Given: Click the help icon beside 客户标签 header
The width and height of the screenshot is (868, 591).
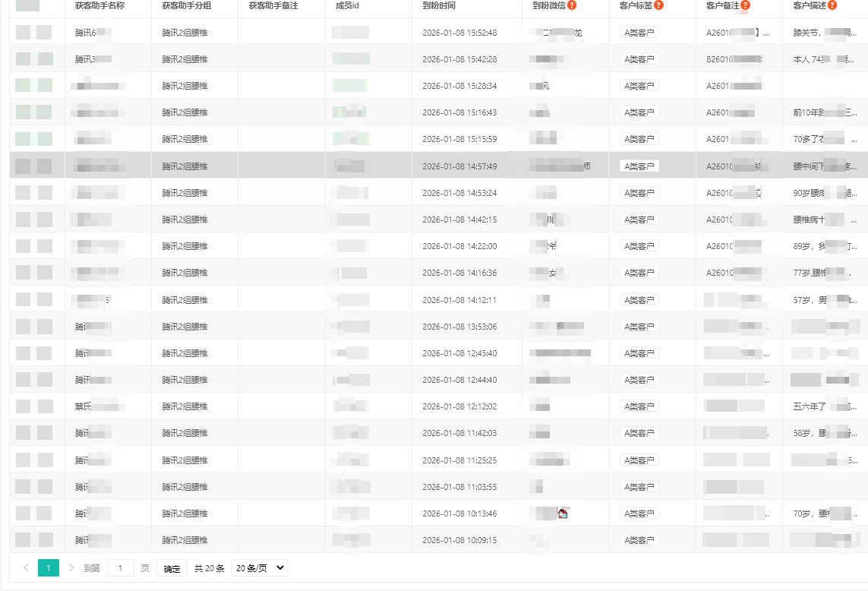Looking at the screenshot, I should point(658,5).
